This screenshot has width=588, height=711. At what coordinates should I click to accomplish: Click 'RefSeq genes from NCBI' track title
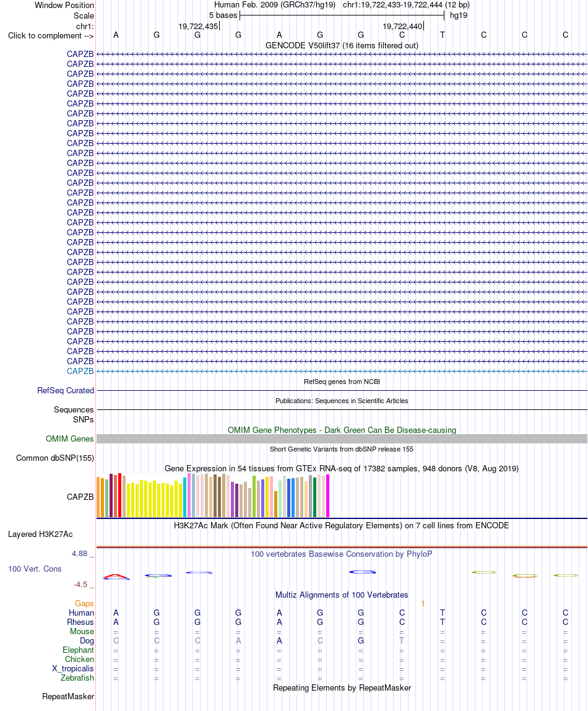pyautogui.click(x=342, y=382)
